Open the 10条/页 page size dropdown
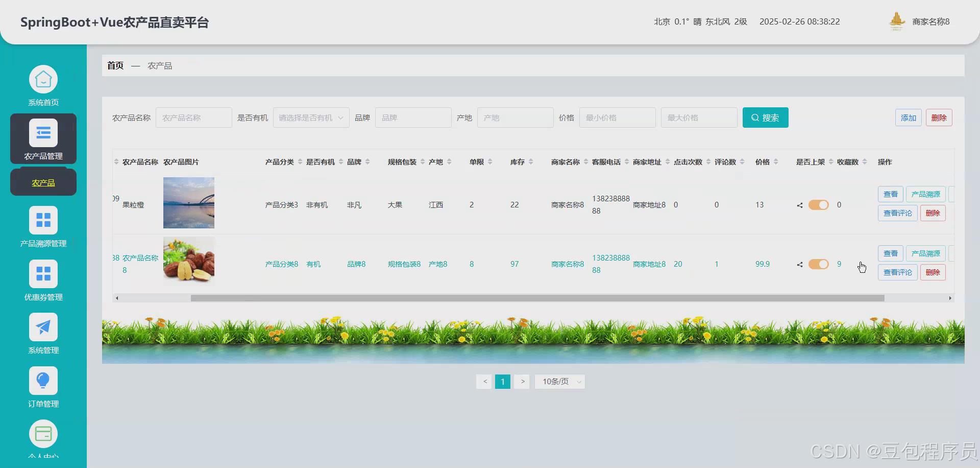 559,381
